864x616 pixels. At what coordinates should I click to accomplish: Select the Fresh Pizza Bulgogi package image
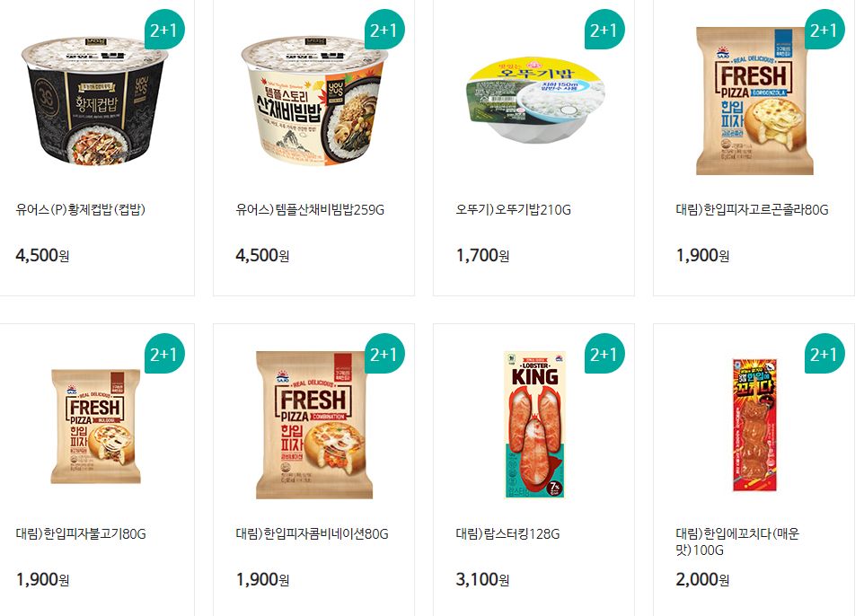[96, 427]
